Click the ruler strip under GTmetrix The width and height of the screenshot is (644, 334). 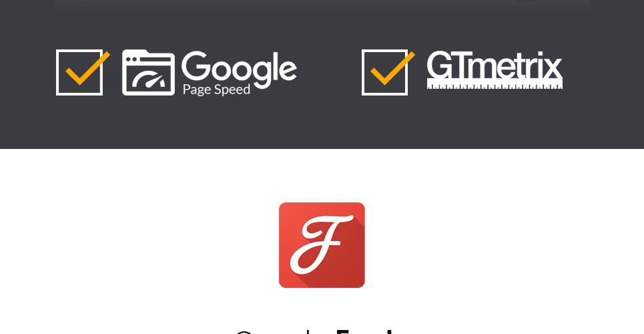pyautogui.click(x=495, y=84)
